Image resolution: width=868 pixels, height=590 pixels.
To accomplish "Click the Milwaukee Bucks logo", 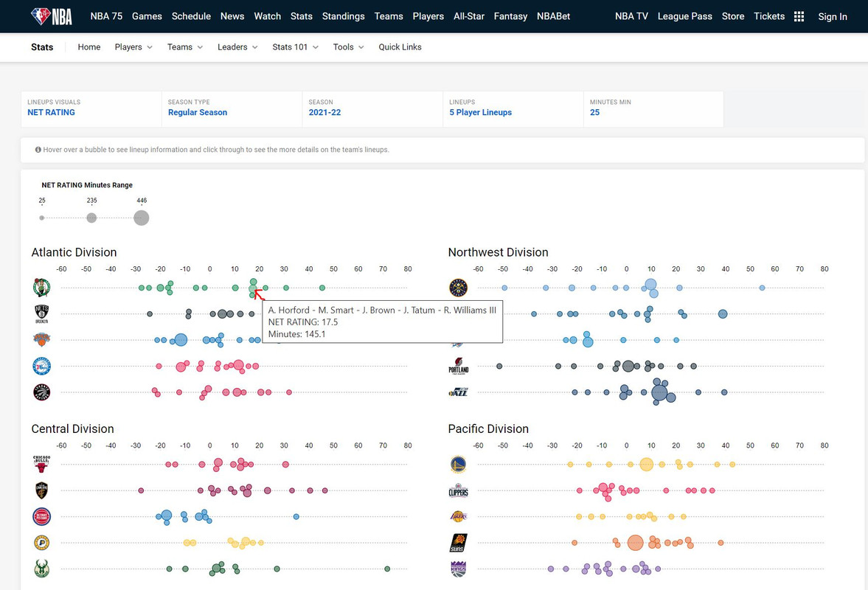I will click(x=41, y=569).
